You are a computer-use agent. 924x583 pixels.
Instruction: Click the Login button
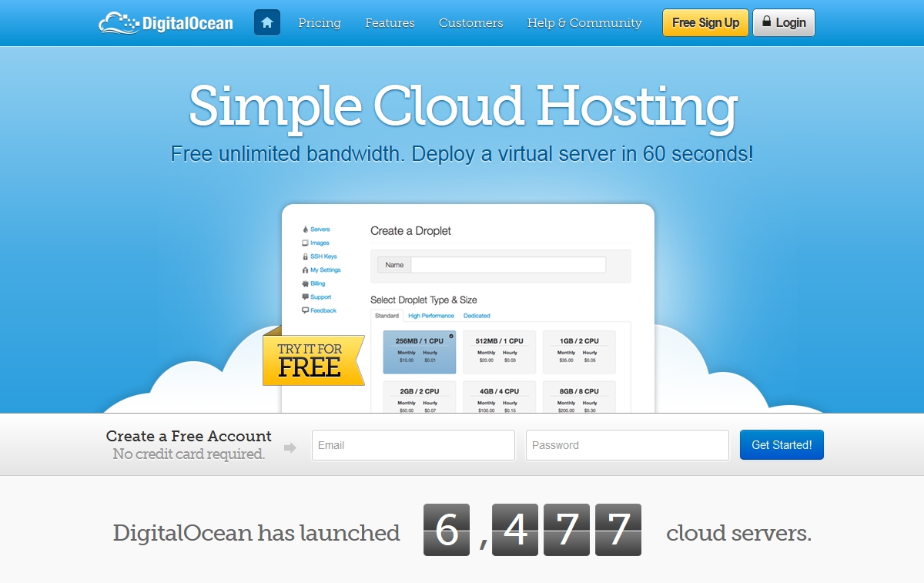point(783,23)
